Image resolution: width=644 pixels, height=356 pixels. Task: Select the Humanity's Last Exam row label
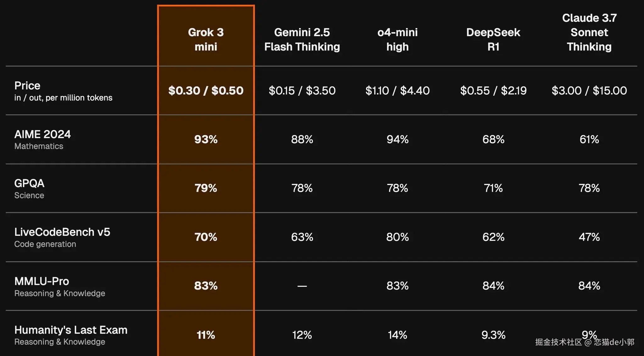[x=71, y=330]
